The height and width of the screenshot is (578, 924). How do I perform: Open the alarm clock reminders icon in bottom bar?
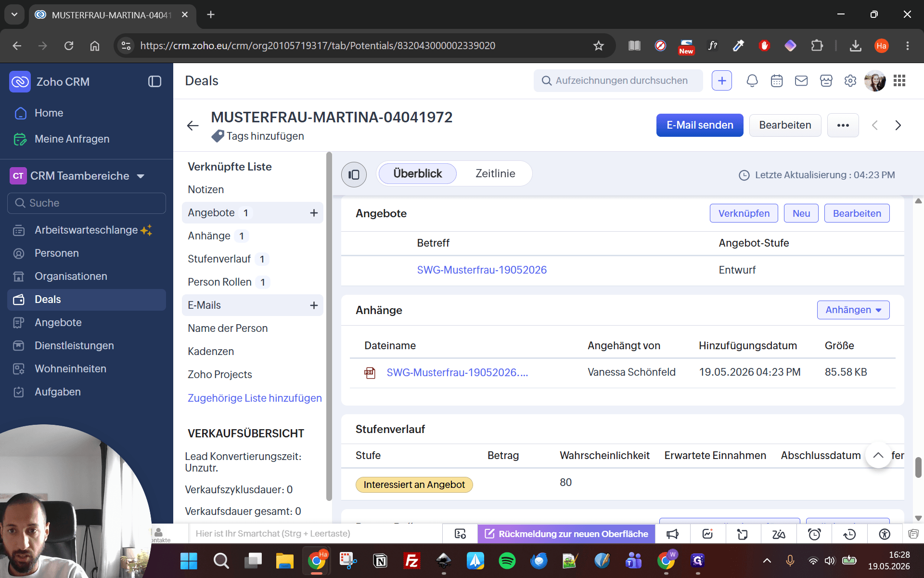pyautogui.click(x=814, y=534)
